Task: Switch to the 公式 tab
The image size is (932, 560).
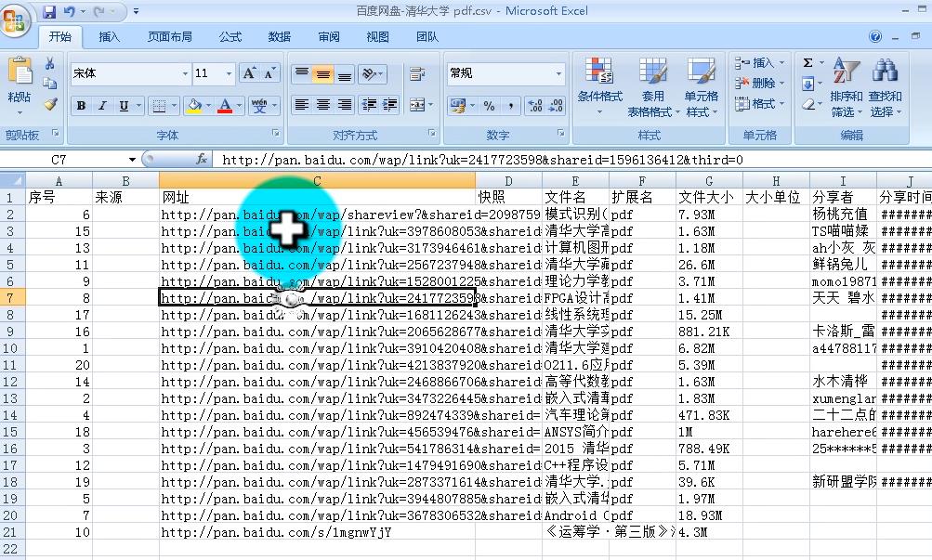Action: [230, 37]
